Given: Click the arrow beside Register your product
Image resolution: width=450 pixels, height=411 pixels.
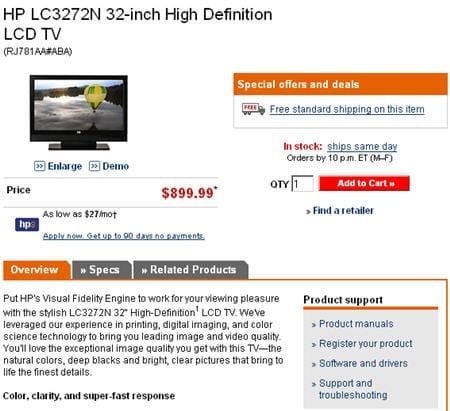Looking at the screenshot, I should point(314,345).
